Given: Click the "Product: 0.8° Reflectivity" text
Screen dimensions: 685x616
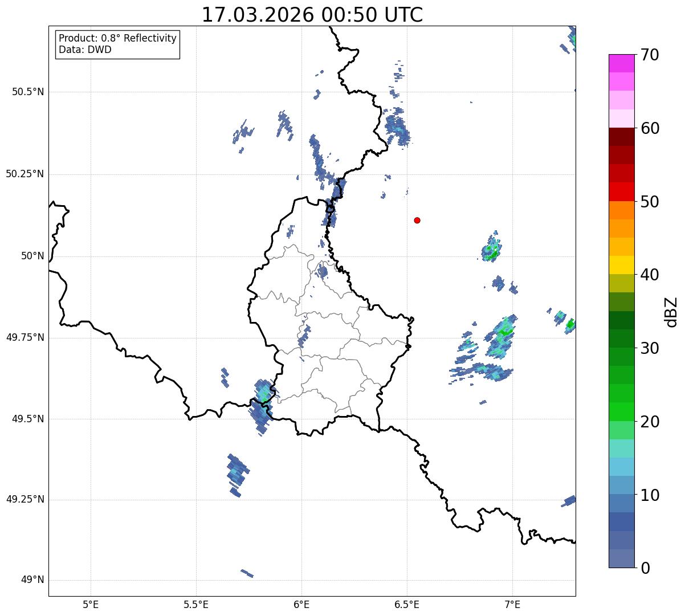Looking at the screenshot, I should pyautogui.click(x=118, y=38).
